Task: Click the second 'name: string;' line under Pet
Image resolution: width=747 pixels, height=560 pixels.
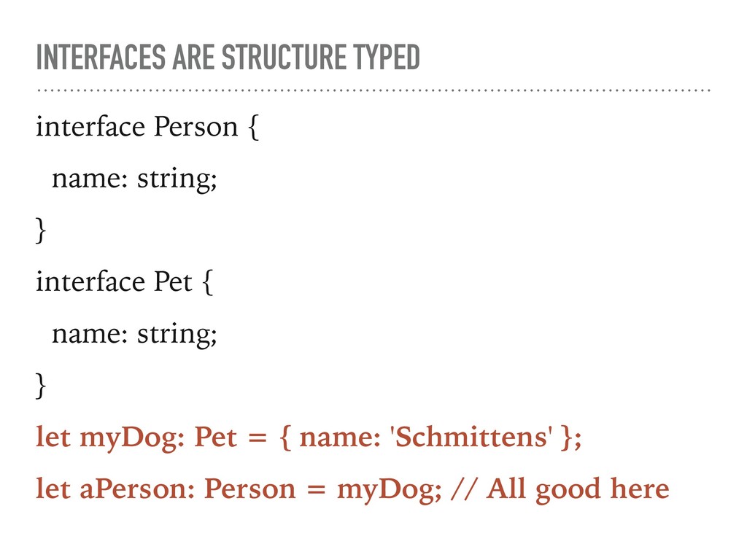Action: [x=134, y=334]
